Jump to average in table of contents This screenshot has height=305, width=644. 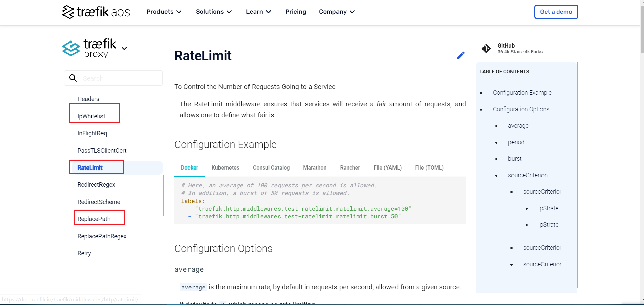click(x=518, y=126)
